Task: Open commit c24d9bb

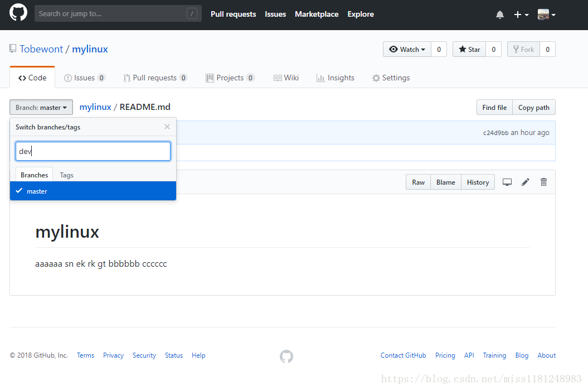Action: pos(495,133)
